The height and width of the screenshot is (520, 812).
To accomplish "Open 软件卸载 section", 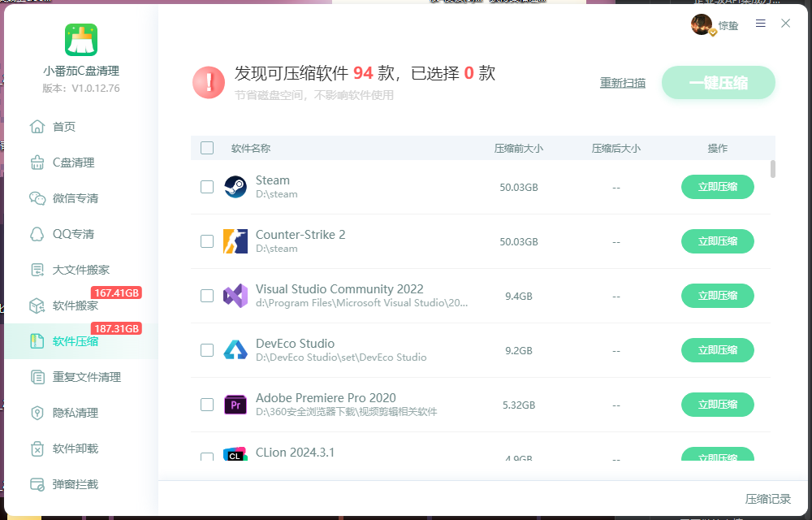I will tap(81, 448).
